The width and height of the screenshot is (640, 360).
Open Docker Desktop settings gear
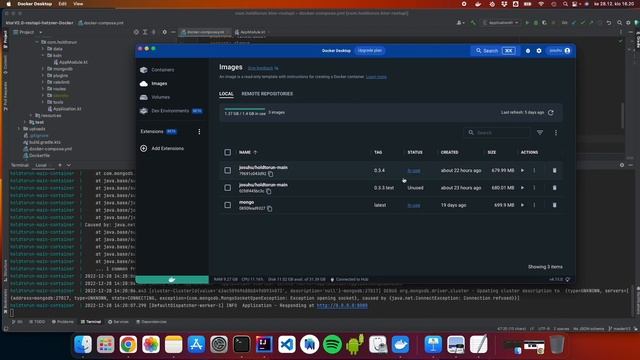[x=539, y=51]
